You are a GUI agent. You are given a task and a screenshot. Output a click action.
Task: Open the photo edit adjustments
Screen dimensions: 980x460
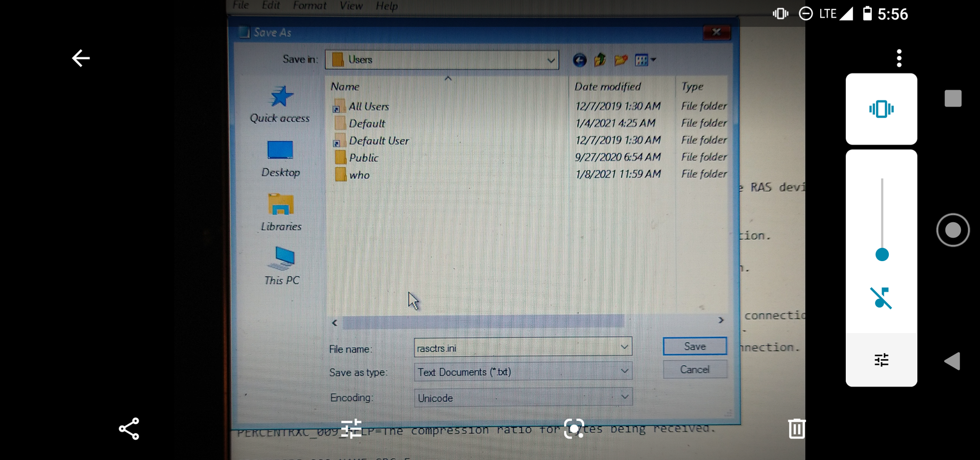click(351, 429)
